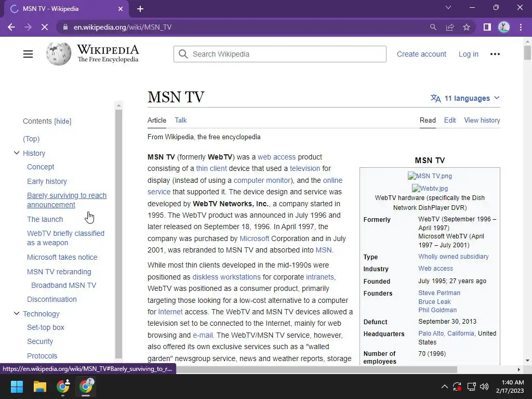Viewport: 532px width, 399px height.
Task: Open Barely surviving to reach announcement
Action: pyautogui.click(x=67, y=200)
